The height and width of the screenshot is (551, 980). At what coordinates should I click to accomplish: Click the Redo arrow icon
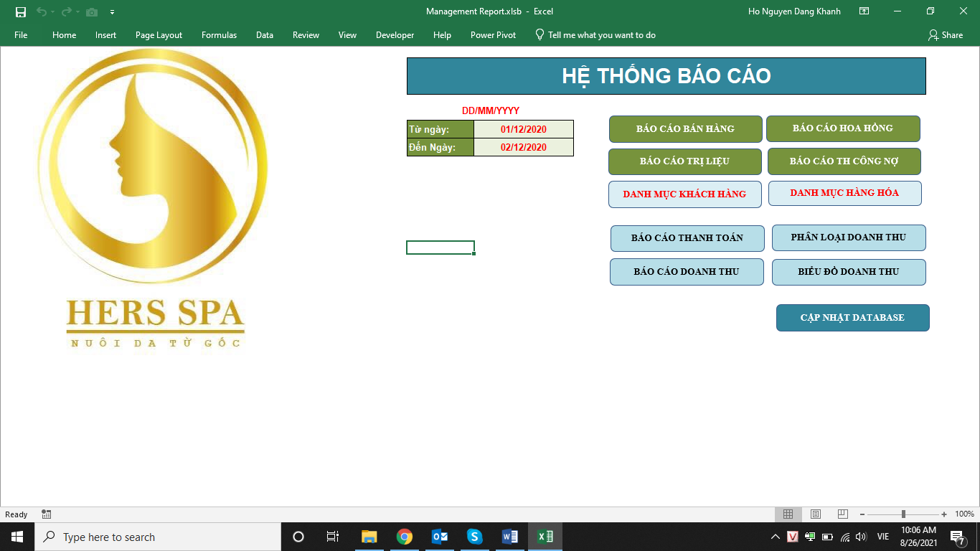coord(66,11)
